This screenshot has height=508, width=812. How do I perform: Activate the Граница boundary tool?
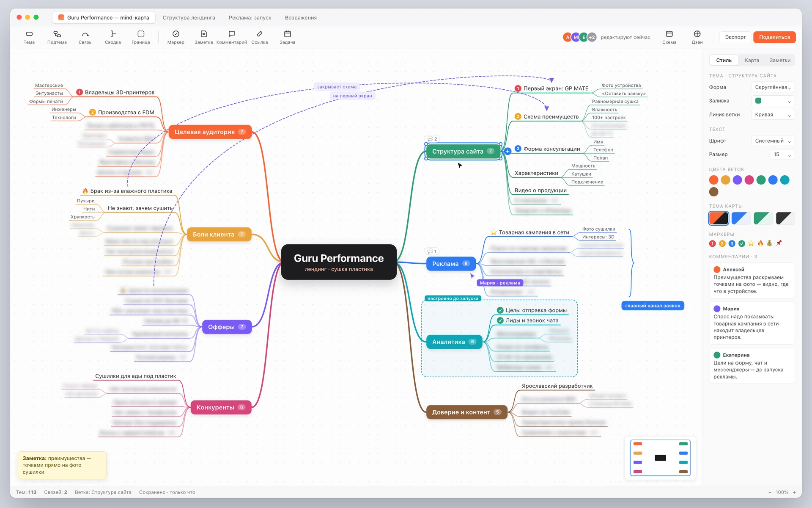[141, 37]
